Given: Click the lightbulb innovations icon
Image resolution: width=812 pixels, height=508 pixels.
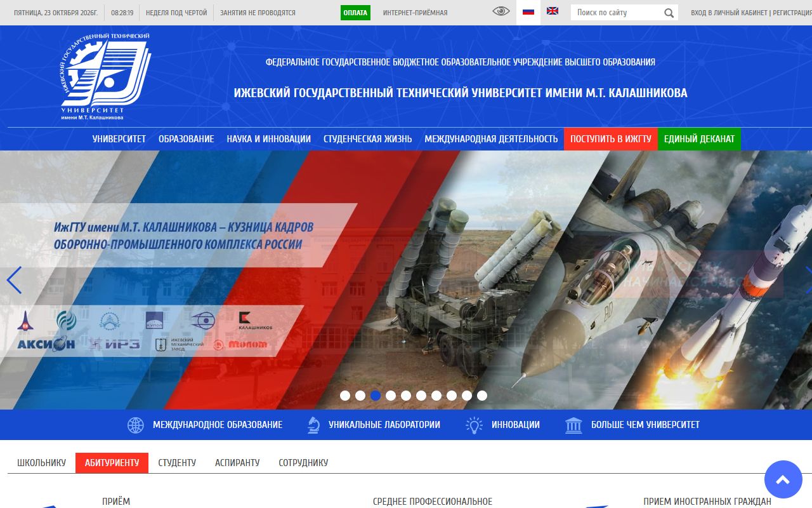Looking at the screenshot, I should (475, 425).
